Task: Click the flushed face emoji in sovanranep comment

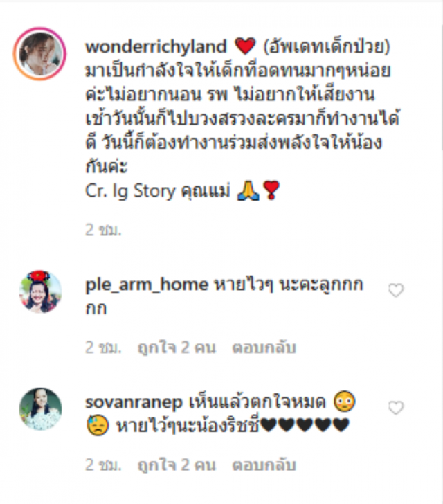Action: click(344, 402)
